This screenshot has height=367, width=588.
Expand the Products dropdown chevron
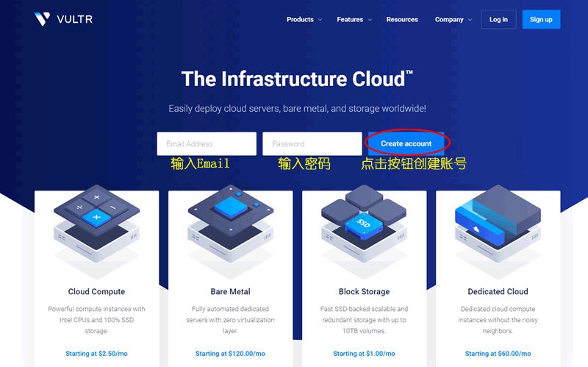(320, 20)
